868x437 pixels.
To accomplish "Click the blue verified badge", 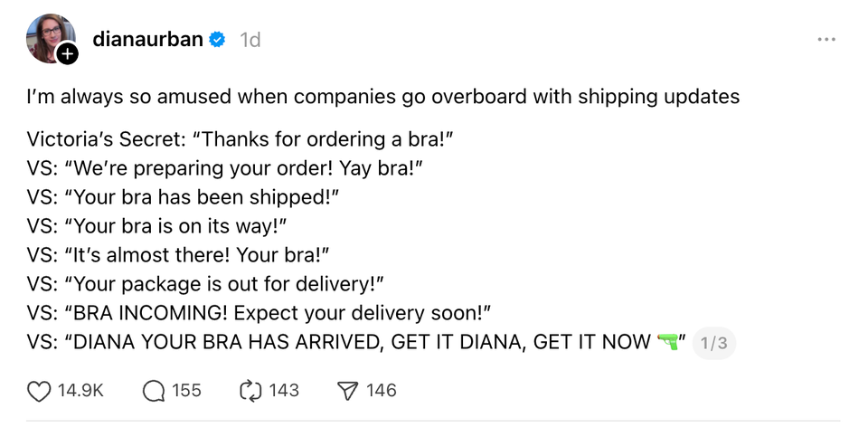I will (218, 40).
